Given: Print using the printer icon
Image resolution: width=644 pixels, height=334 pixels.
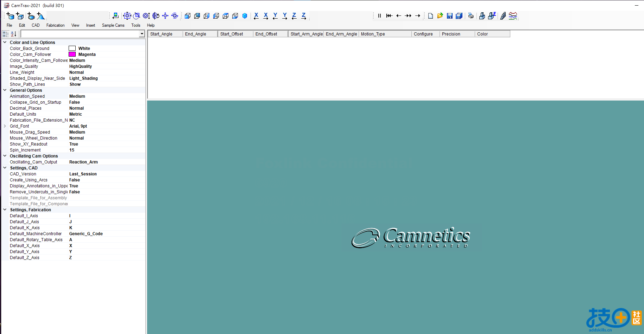Looking at the screenshot, I should coord(471,16).
